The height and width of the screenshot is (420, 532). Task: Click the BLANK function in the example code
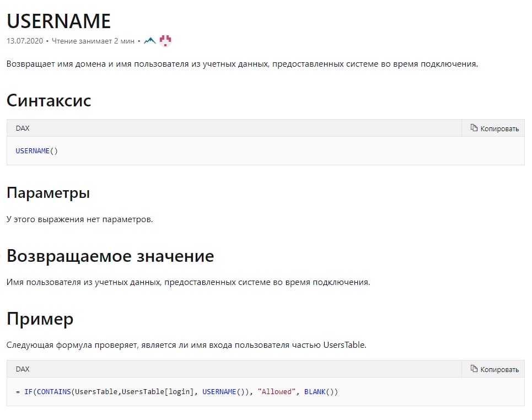coord(315,392)
